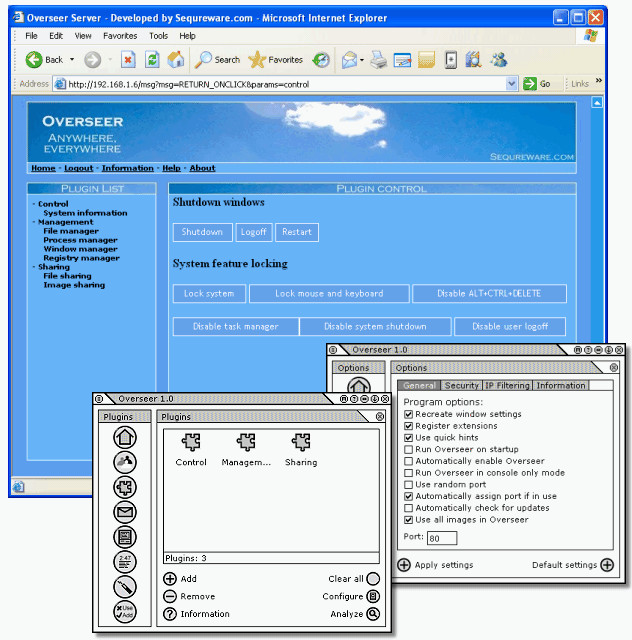Click Lock mouse and keyboard button
This screenshot has width=632, height=640.
point(329,293)
